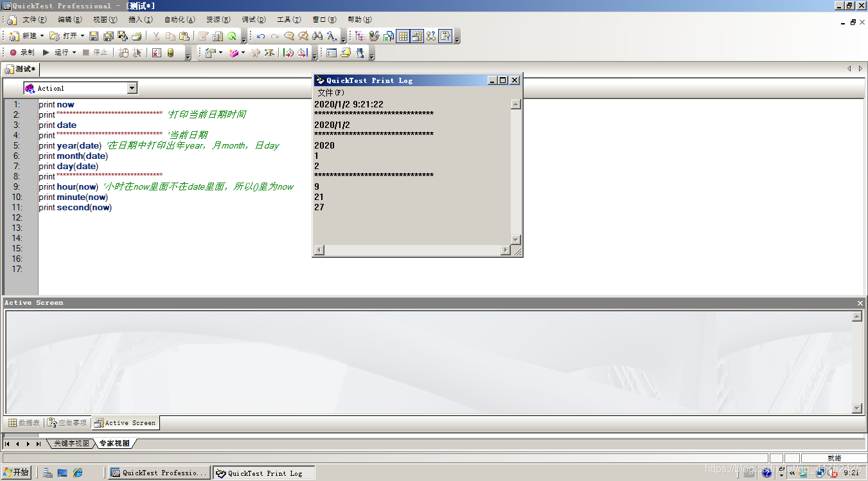Viewport: 868px width, 481px height.
Task: Click the Print Log window title icon
Action: pos(319,80)
